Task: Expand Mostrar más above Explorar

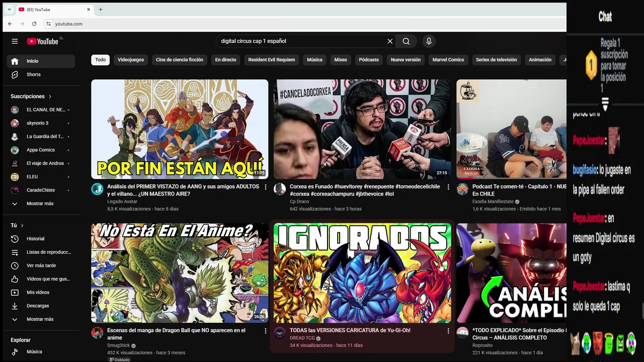Action: click(x=41, y=319)
